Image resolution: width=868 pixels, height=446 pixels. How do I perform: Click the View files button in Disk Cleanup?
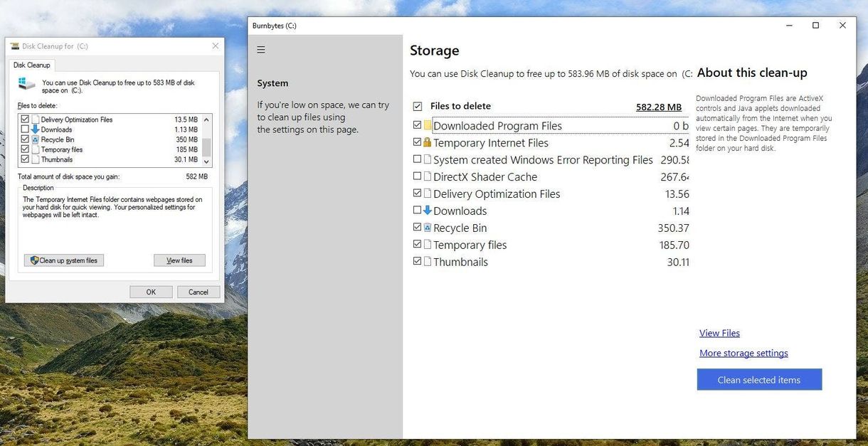click(x=179, y=260)
